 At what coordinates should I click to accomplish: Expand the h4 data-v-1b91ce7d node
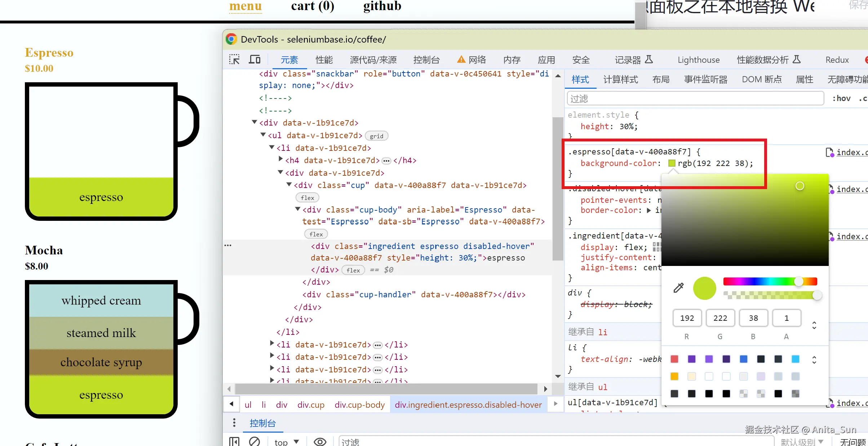[280, 159]
